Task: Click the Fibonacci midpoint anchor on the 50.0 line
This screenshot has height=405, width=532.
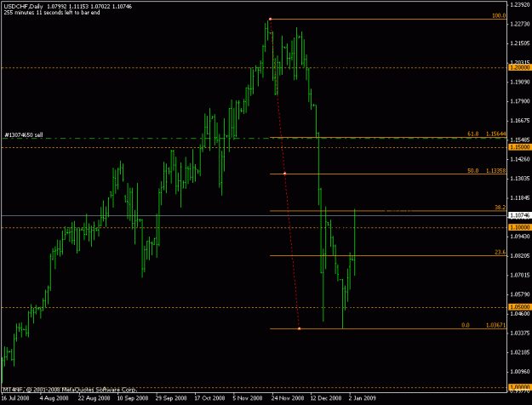Action: pyautogui.click(x=284, y=174)
